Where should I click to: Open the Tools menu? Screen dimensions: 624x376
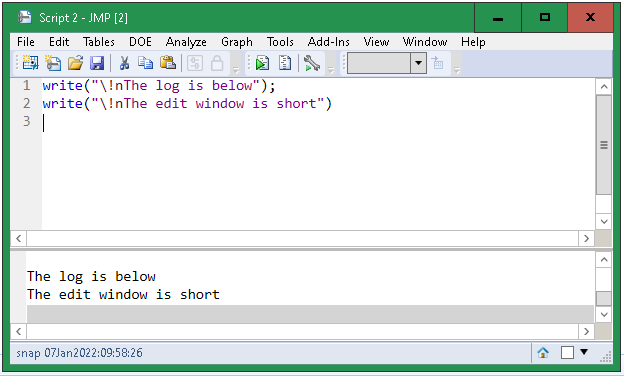click(x=280, y=42)
